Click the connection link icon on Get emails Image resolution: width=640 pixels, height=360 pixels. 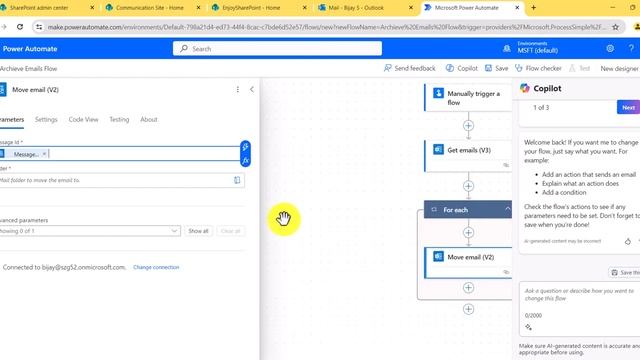coord(506,165)
